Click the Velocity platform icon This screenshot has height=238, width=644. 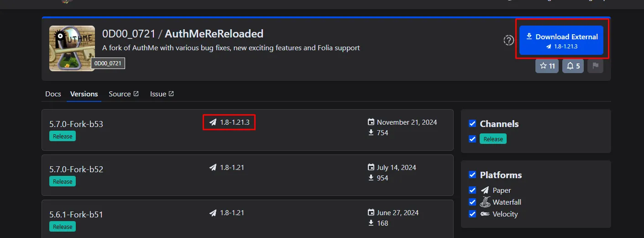point(485,214)
